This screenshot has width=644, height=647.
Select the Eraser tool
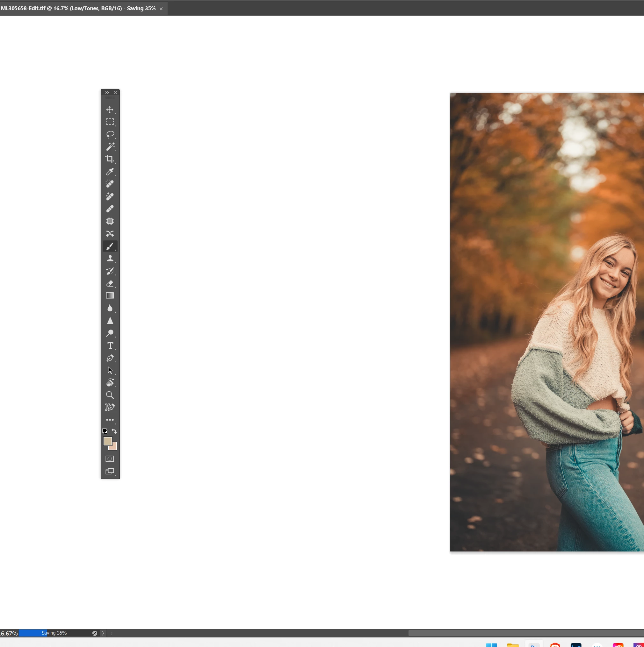(x=110, y=283)
